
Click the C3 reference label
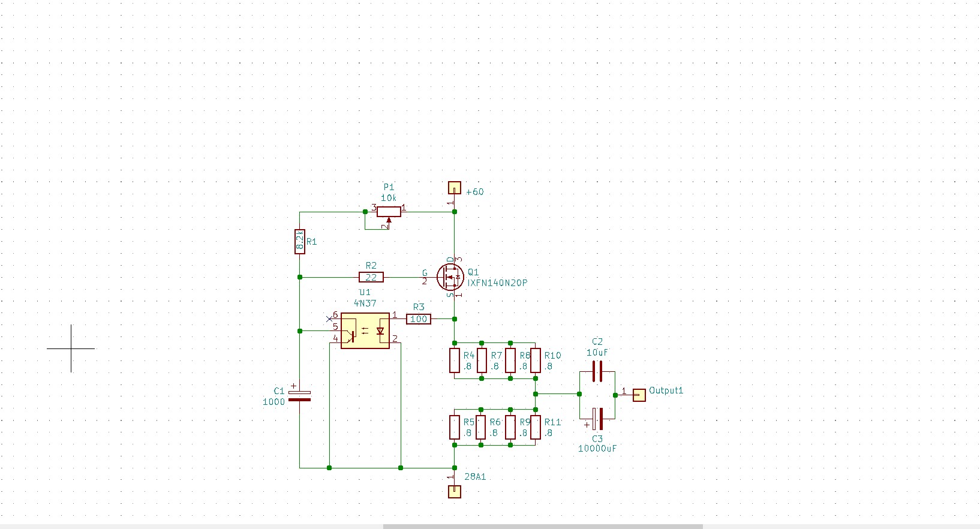pyautogui.click(x=597, y=439)
